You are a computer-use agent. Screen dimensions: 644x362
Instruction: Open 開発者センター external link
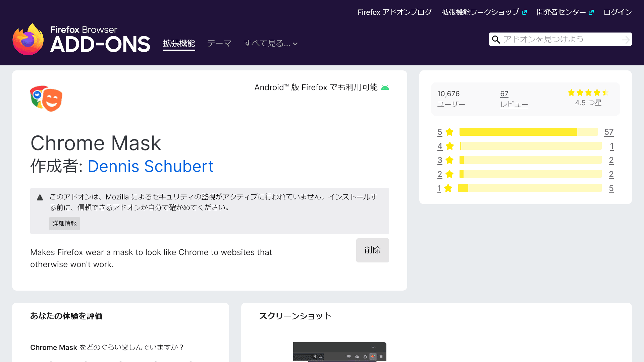(x=565, y=12)
